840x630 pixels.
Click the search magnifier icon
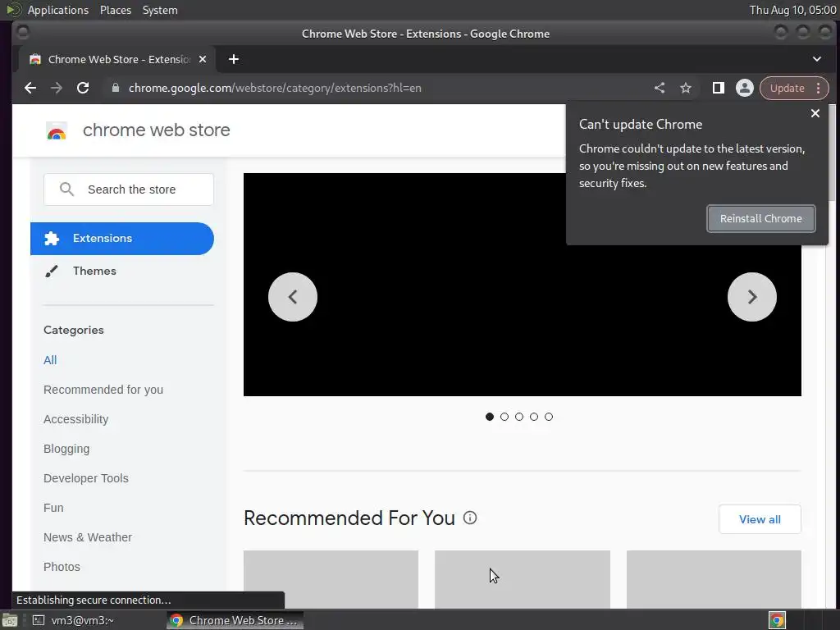66,189
